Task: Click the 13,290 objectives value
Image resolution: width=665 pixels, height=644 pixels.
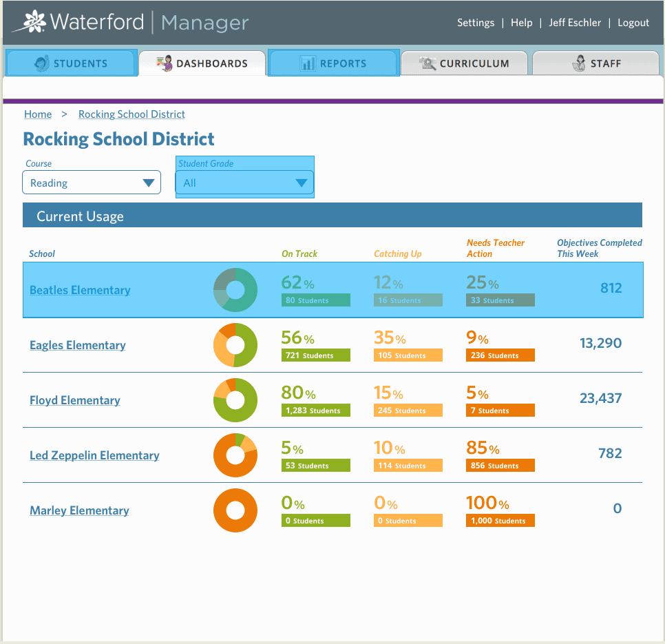Action: click(x=600, y=343)
